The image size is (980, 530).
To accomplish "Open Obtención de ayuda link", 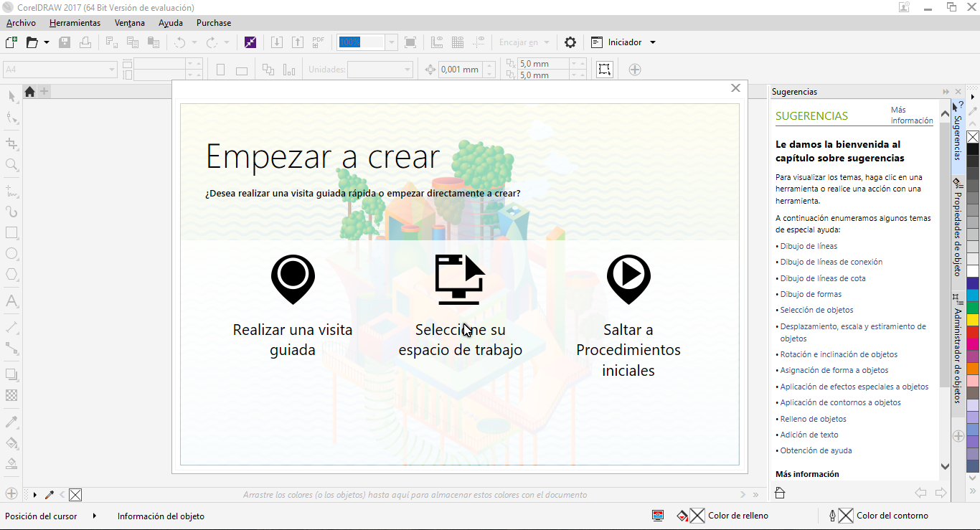I will click(x=816, y=450).
